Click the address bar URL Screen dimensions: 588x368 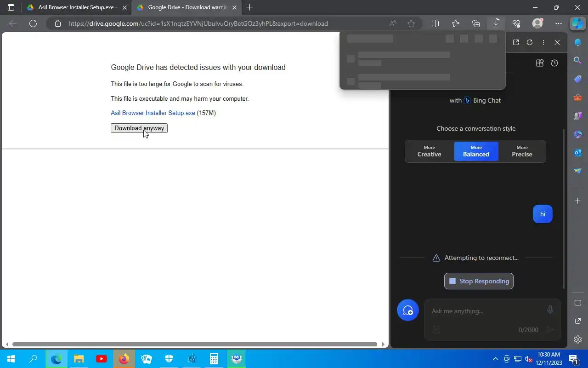[198, 23]
